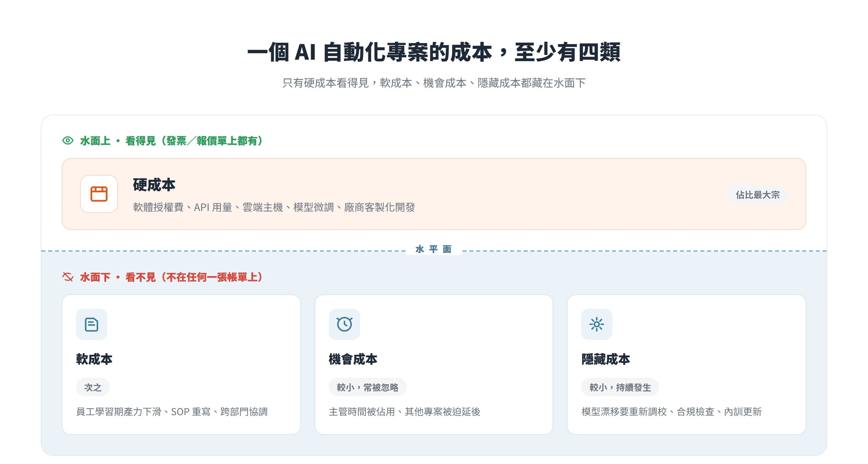Click the document icon above 軟成本
868x464 pixels.
(92, 324)
